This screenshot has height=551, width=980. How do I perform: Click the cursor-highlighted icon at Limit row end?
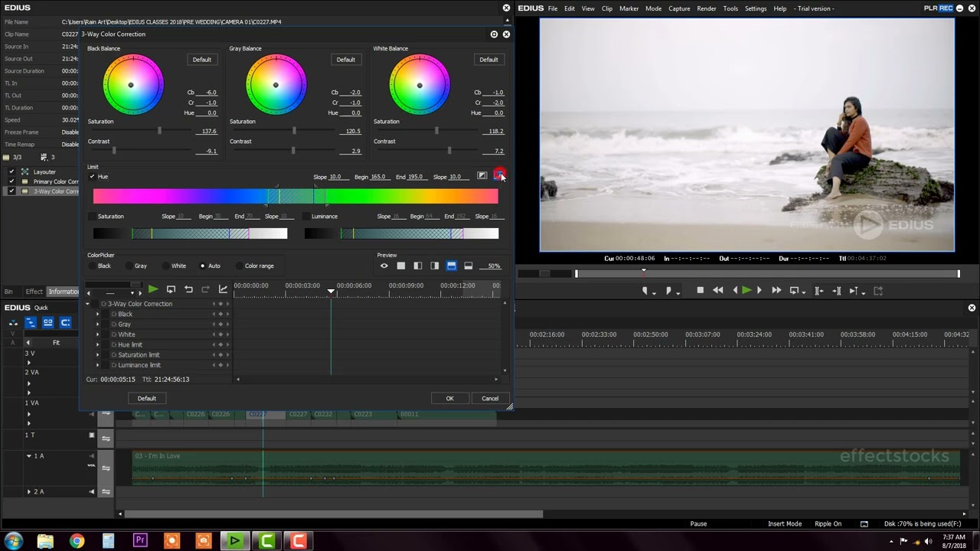click(498, 176)
